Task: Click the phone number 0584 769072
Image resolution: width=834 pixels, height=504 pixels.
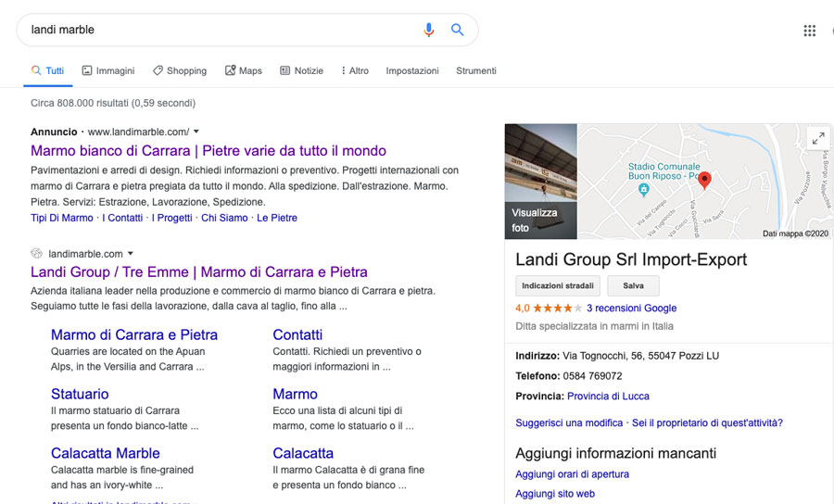Action: point(592,376)
